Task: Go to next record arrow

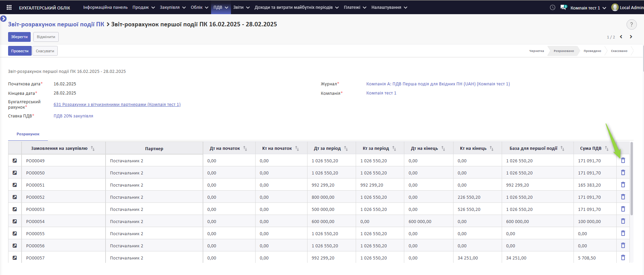Action: 631,37
